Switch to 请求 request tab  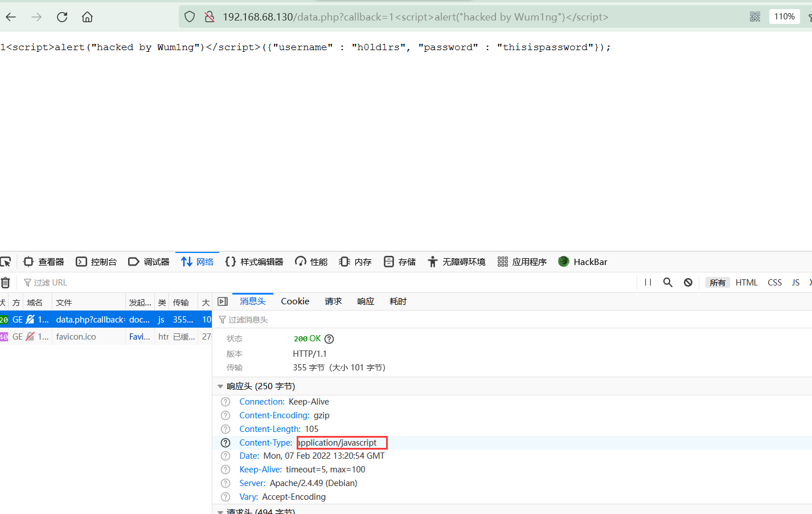[333, 301]
